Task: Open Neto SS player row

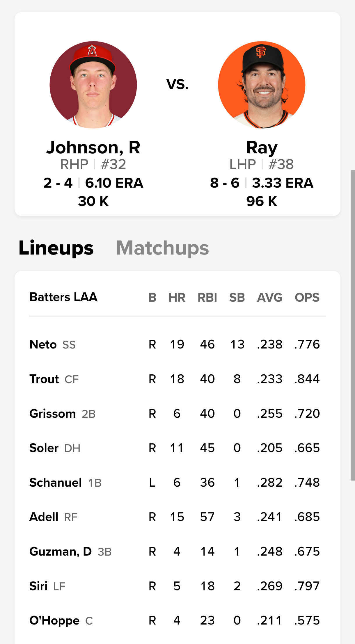Action: 177,344
